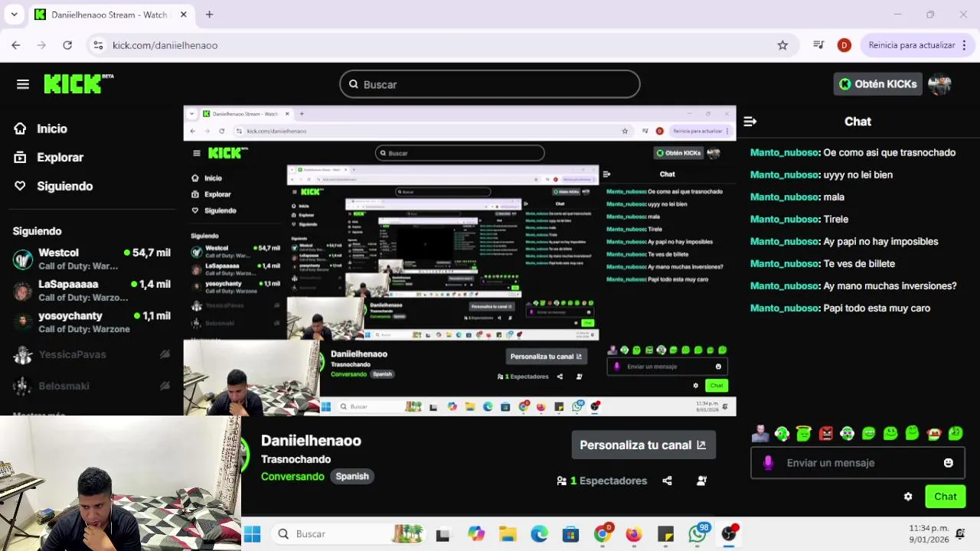Click the Buscar search field on Kick
Image resolution: width=980 pixels, height=551 pixels.
point(490,84)
